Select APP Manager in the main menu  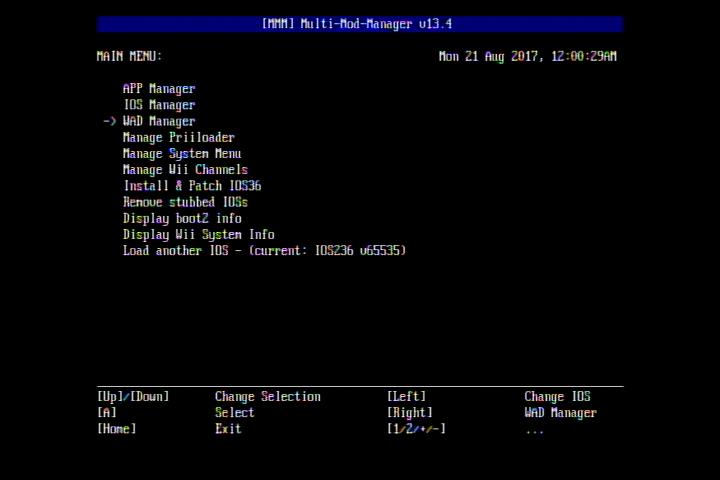159,89
